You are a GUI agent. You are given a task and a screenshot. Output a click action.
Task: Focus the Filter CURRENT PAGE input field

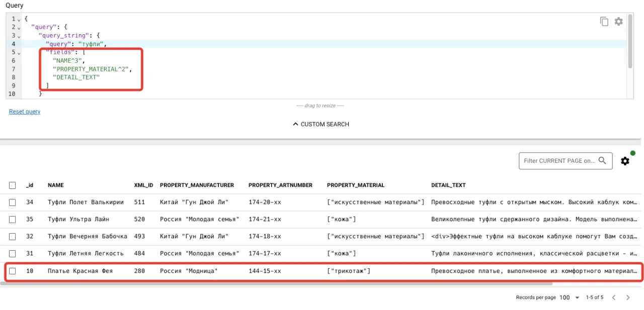click(558, 161)
